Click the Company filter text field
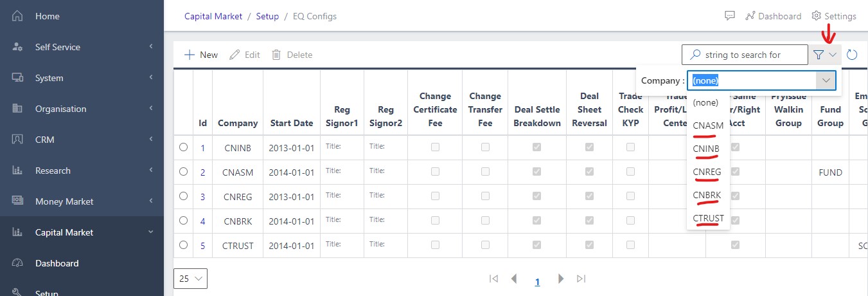The height and width of the screenshot is (296, 868). (752, 80)
